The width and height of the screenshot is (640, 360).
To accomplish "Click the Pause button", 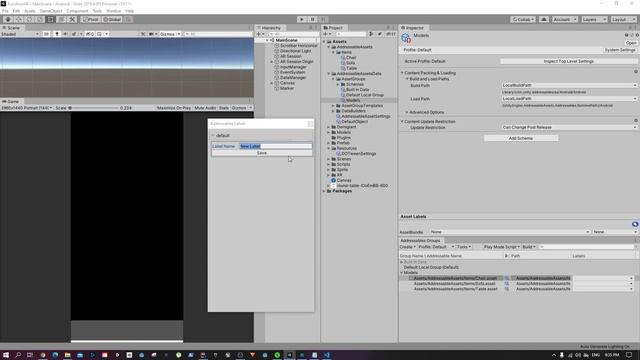I will tap(312, 20).
